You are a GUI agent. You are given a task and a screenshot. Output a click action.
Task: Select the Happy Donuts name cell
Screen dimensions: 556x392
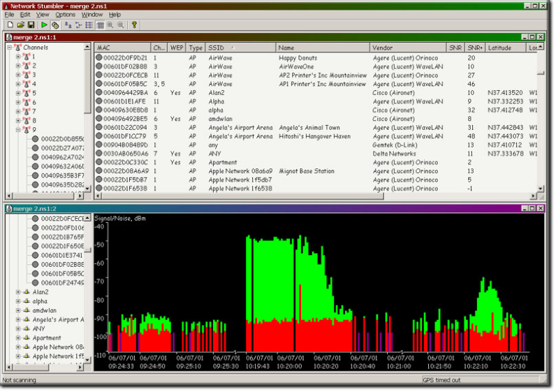[x=298, y=58]
